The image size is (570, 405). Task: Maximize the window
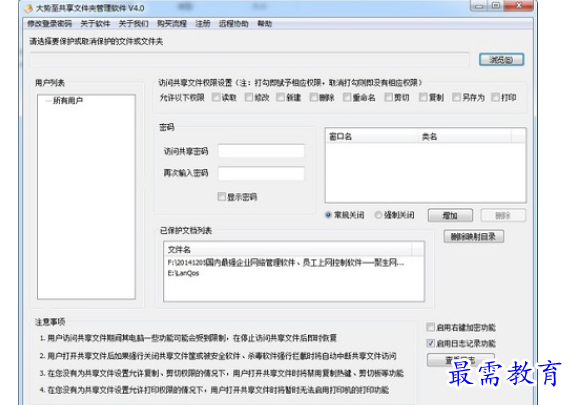496,5
